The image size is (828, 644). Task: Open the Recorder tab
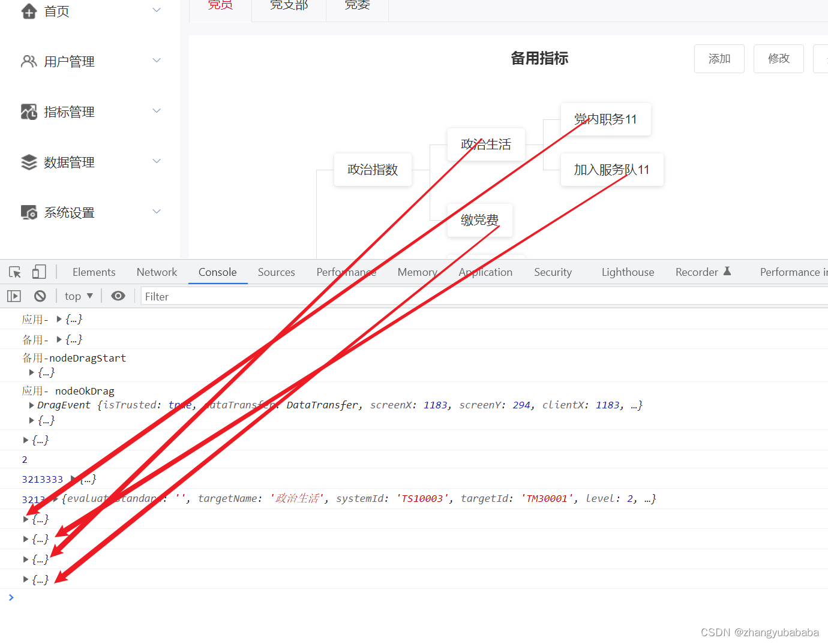tap(703, 272)
